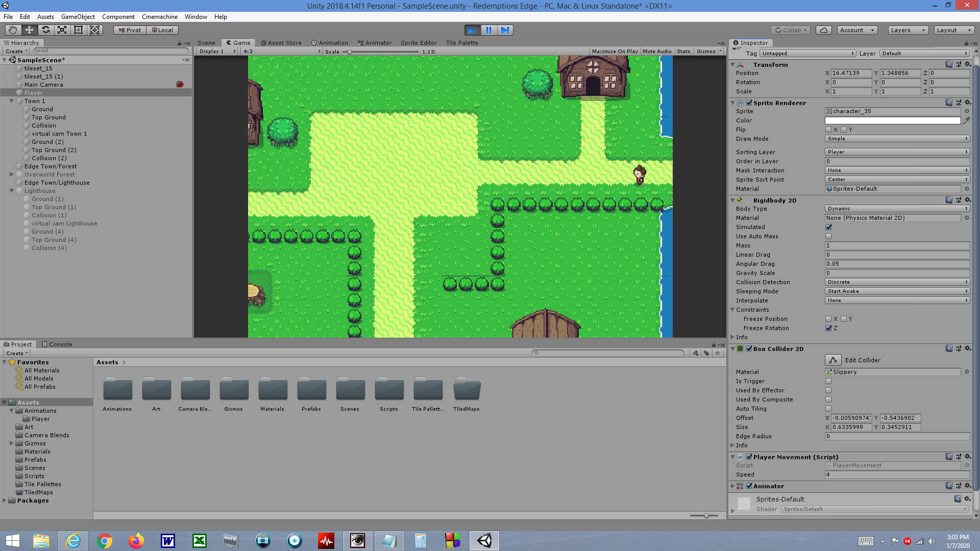Open the GameObject menu
Screen dimensions: 980x551
tap(78, 17)
